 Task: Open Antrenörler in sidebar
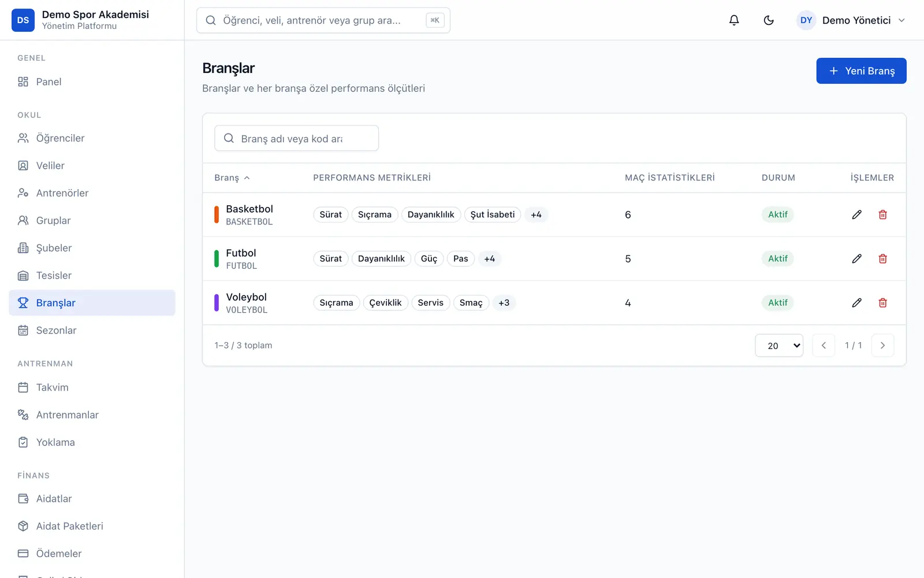click(92, 193)
